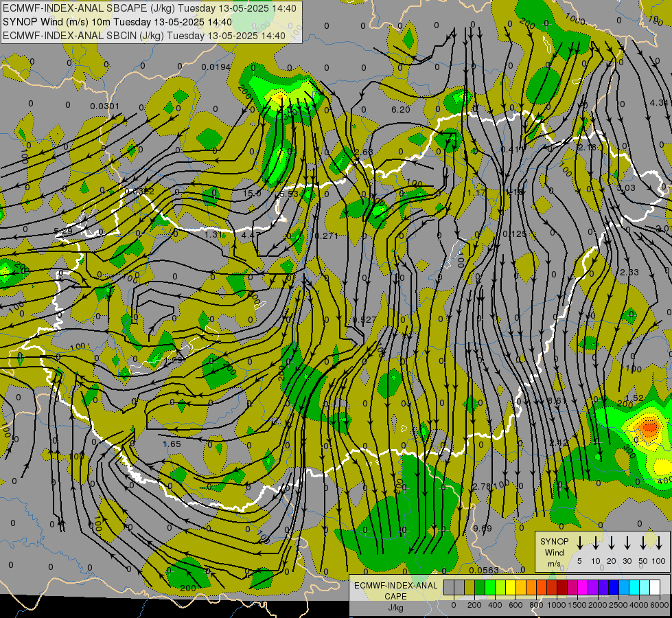Click the map value 9.69
Image resolution: width=672 pixels, height=618 pixels.
[x=483, y=528]
